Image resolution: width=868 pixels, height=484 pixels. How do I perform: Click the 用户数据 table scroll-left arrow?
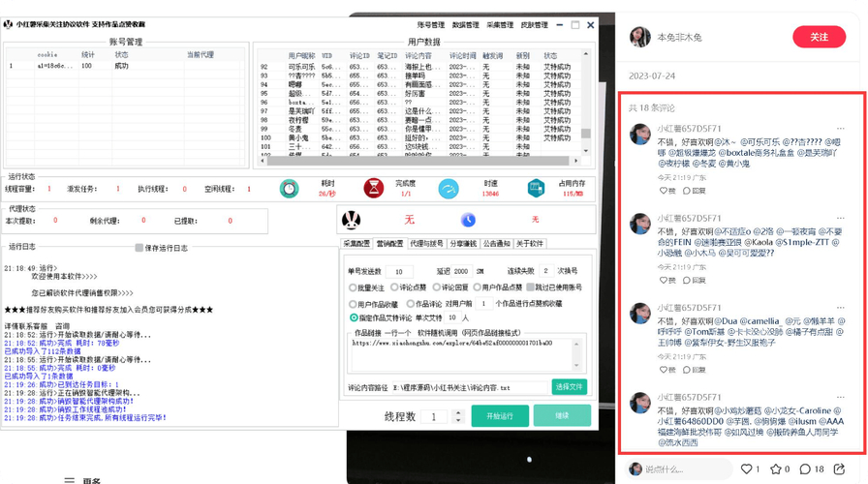click(x=263, y=161)
